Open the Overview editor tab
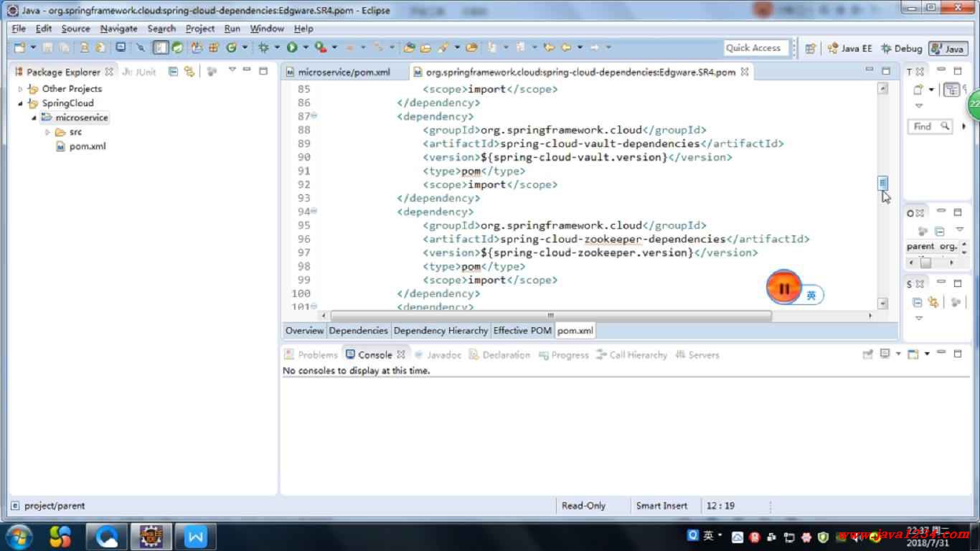980x551 pixels. pyautogui.click(x=304, y=331)
